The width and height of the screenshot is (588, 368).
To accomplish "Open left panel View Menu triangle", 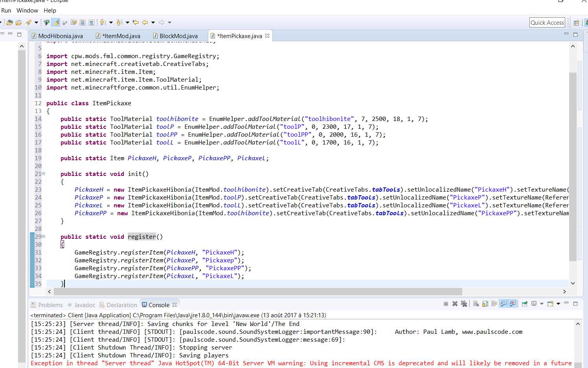I will 2,34.
